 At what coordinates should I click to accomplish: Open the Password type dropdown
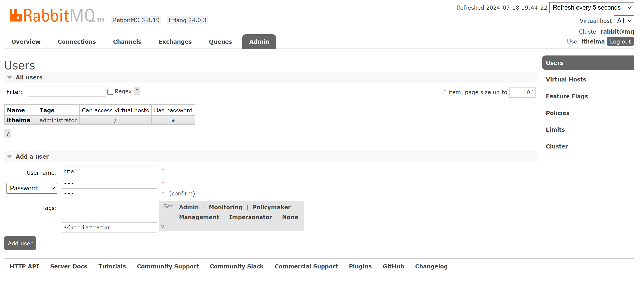(32, 188)
